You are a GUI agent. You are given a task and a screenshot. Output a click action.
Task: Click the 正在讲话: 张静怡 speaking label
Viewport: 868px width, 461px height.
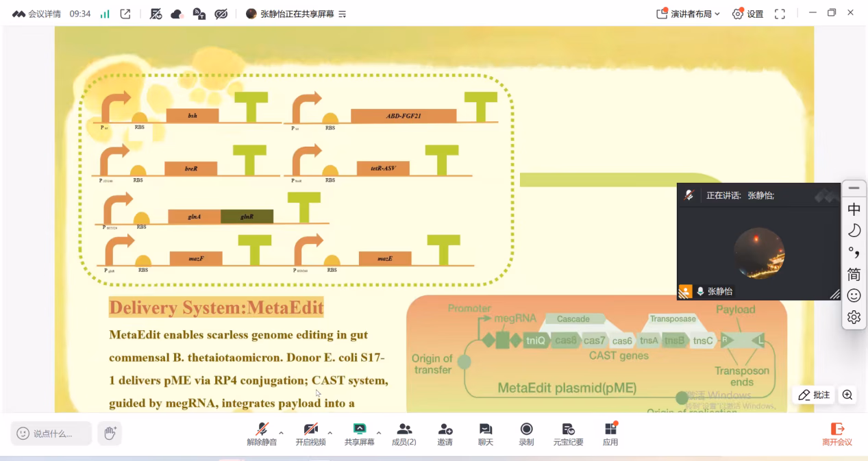(741, 195)
